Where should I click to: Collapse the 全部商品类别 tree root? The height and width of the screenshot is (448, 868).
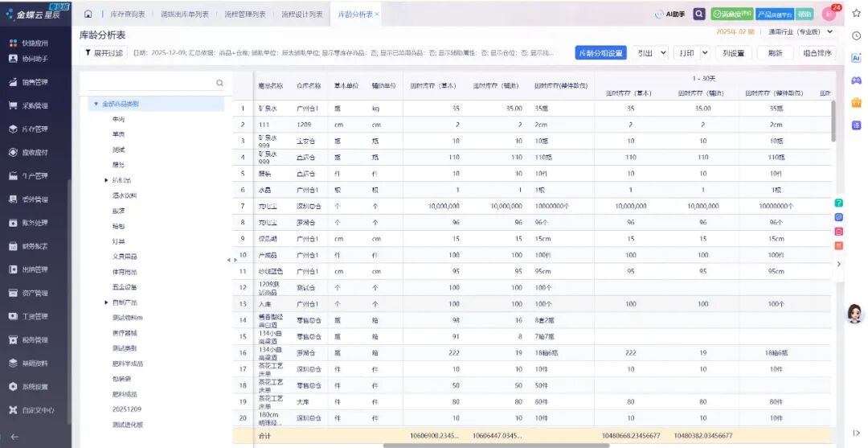pos(96,104)
